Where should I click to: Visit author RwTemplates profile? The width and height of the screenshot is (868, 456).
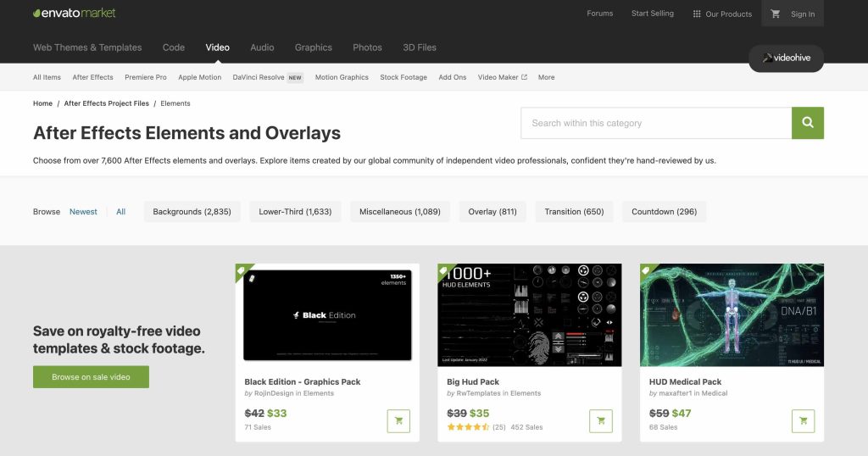tap(478, 393)
